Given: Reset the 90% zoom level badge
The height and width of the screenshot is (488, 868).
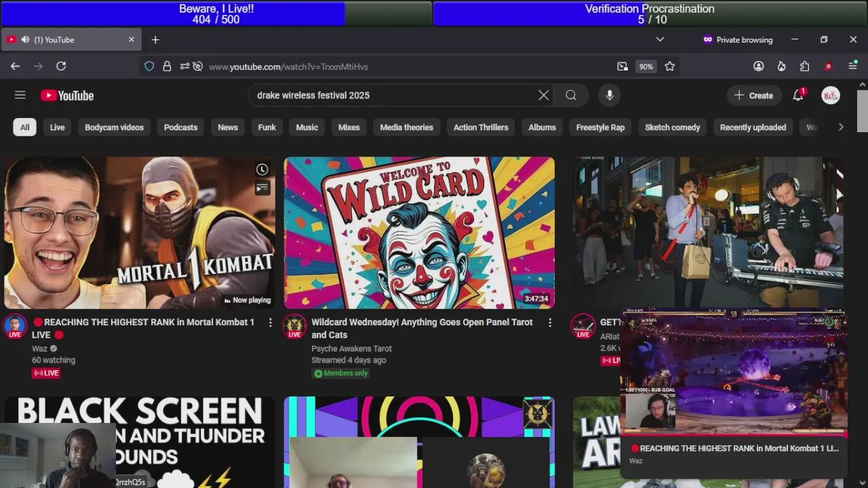Looking at the screenshot, I should [x=646, y=66].
